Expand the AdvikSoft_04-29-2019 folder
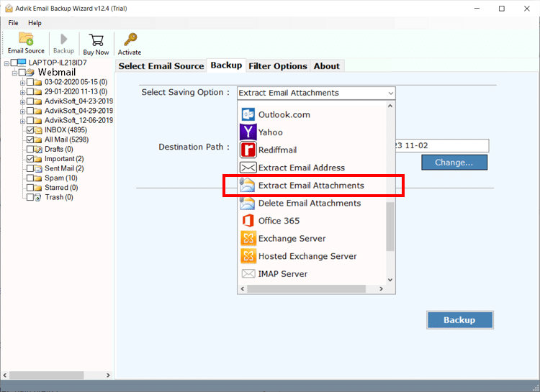The height and width of the screenshot is (392, 540). [22, 111]
